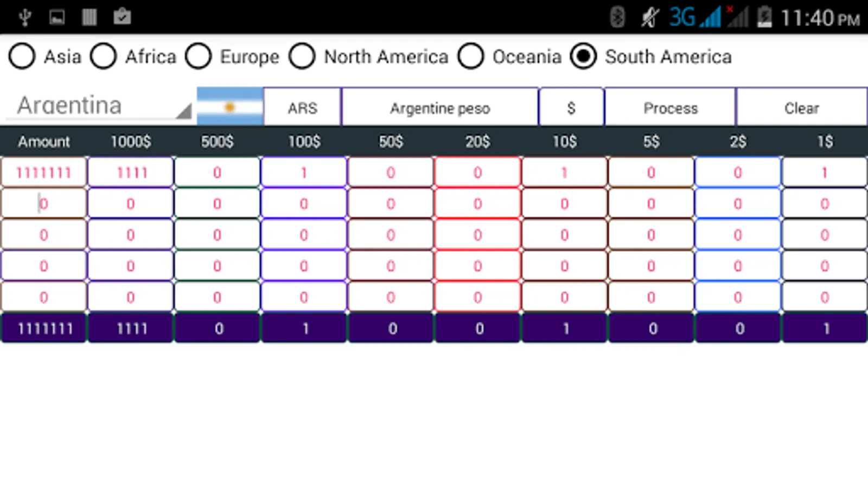Screen dimensions: 868x488
Task: Click the Bluetooth icon in status bar
Action: coord(616,16)
